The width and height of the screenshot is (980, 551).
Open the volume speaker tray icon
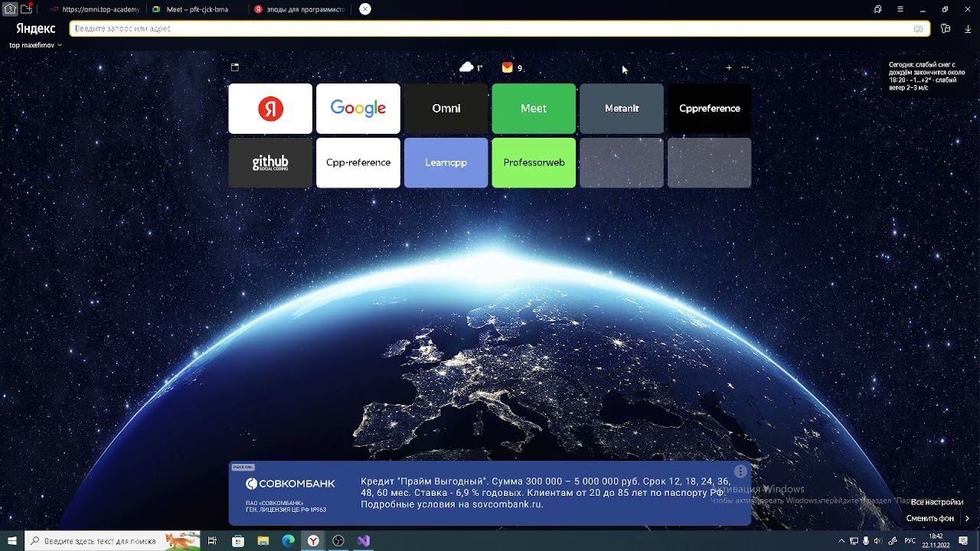click(878, 541)
